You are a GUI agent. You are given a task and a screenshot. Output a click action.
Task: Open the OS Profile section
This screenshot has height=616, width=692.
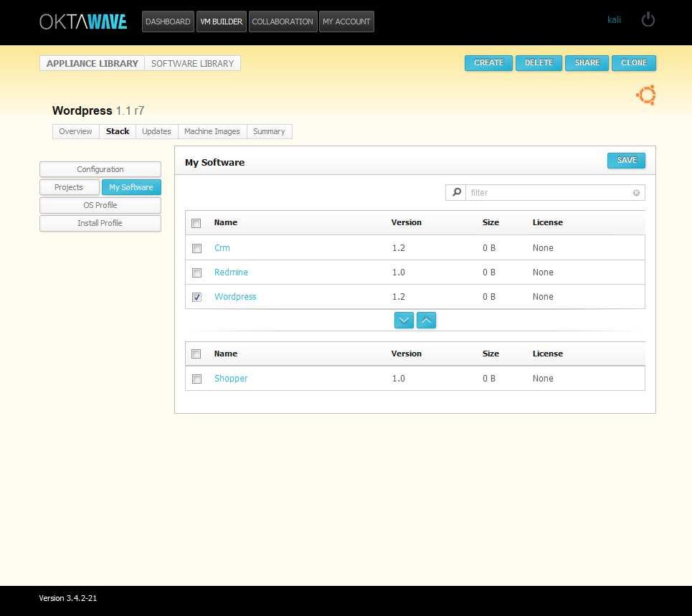[x=100, y=205]
